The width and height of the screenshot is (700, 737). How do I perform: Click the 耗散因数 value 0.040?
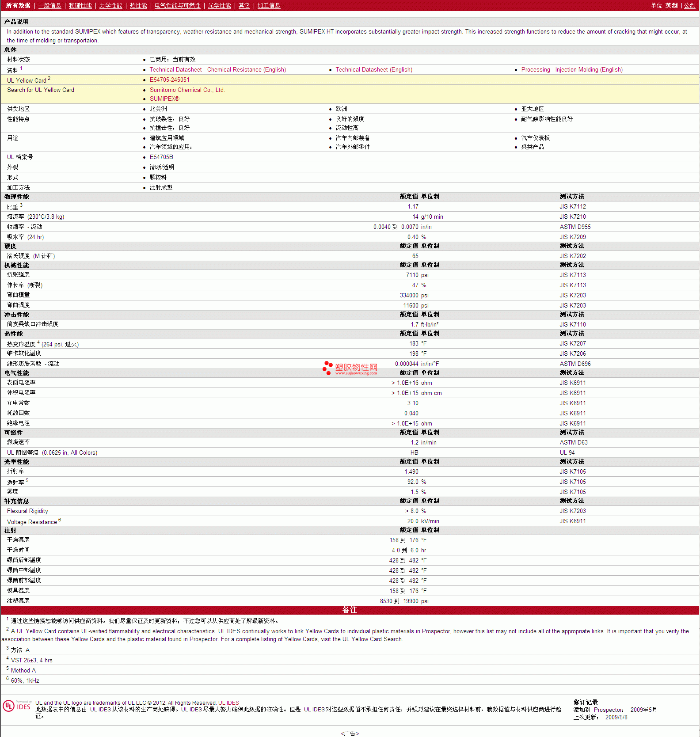[411, 414]
